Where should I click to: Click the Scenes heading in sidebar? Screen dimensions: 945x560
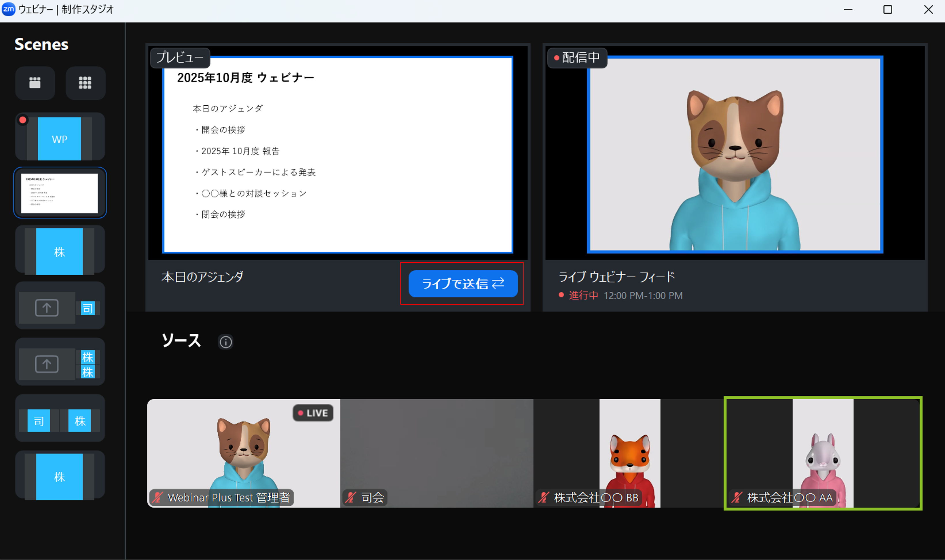[x=41, y=45]
